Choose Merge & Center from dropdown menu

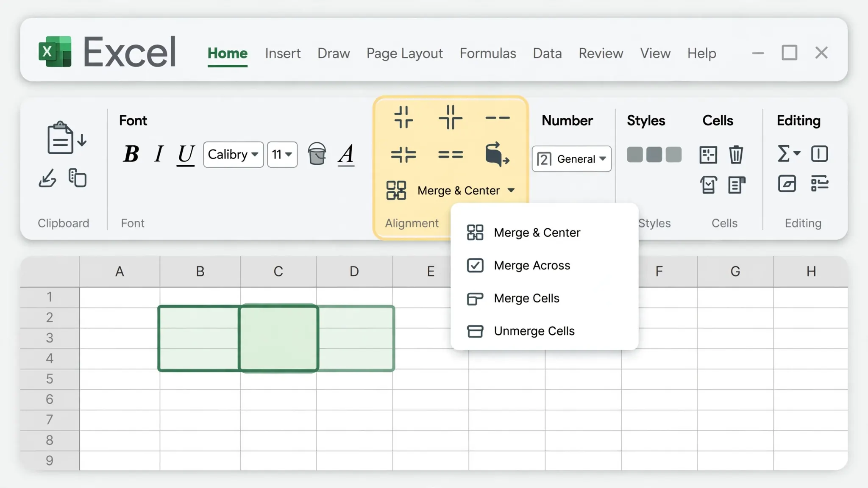pos(545,233)
